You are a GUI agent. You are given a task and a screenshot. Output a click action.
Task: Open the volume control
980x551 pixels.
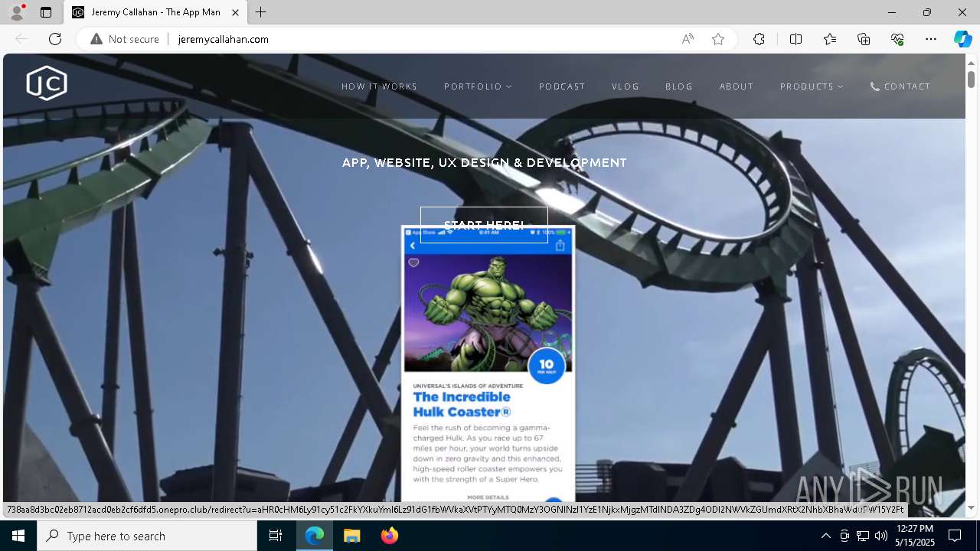pyautogui.click(x=881, y=536)
